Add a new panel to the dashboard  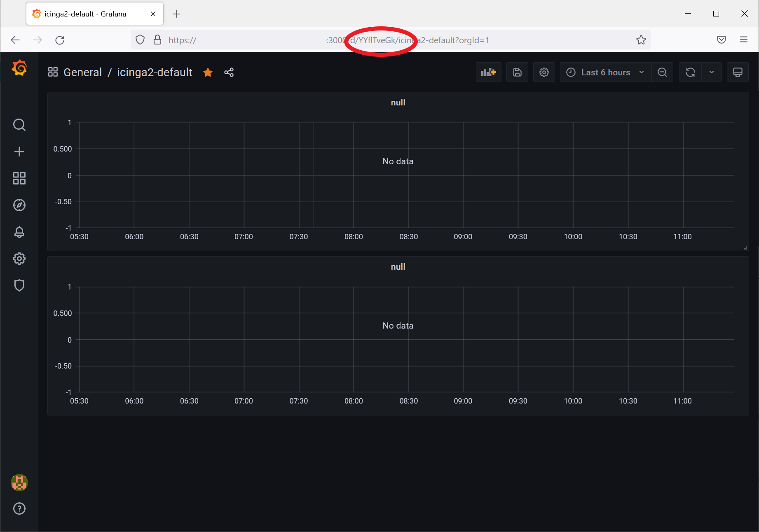pyautogui.click(x=488, y=72)
